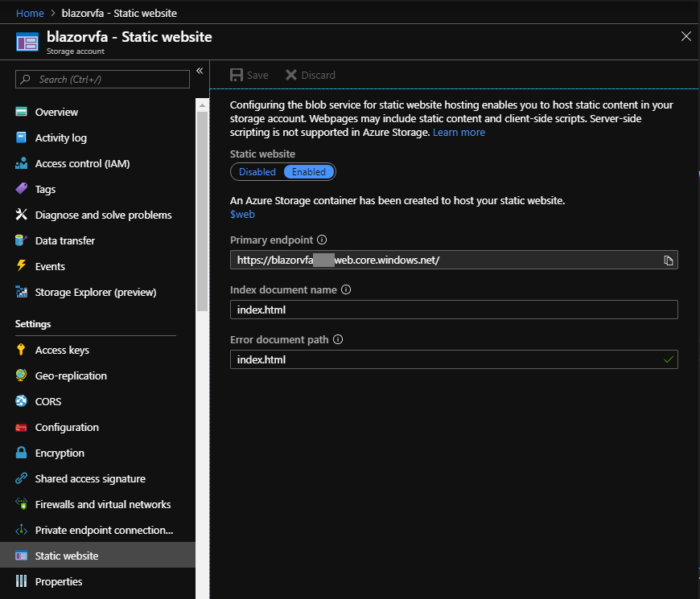700x599 pixels.
Task: Click the Access keys key icon
Action: coord(21,350)
